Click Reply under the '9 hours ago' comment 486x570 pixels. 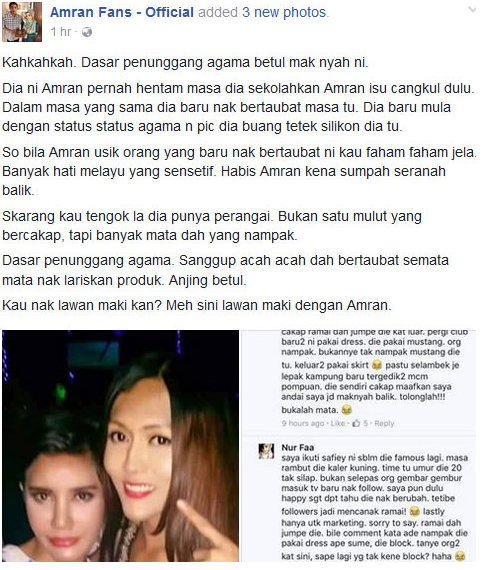384,424
